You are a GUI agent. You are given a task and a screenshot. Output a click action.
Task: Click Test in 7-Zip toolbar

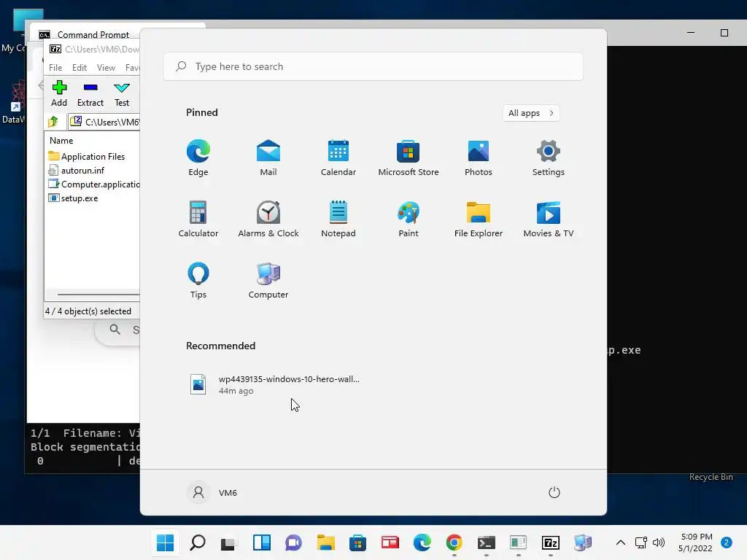pyautogui.click(x=122, y=94)
